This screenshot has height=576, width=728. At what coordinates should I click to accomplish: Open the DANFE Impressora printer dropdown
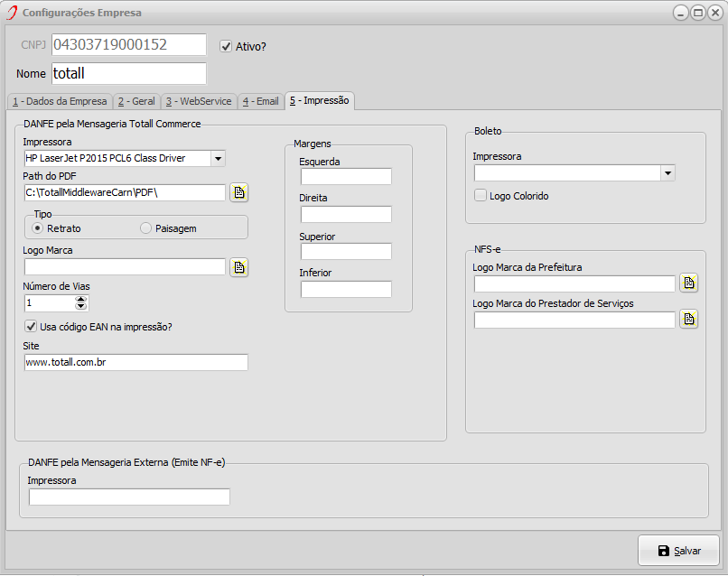tap(217, 158)
